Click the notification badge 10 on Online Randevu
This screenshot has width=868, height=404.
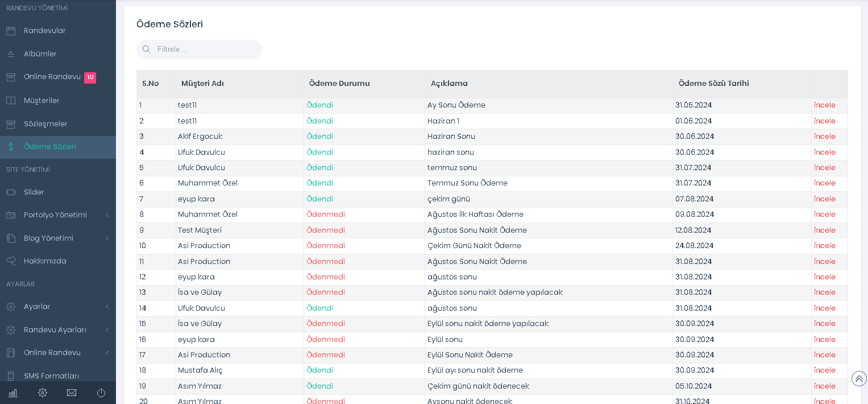90,77
